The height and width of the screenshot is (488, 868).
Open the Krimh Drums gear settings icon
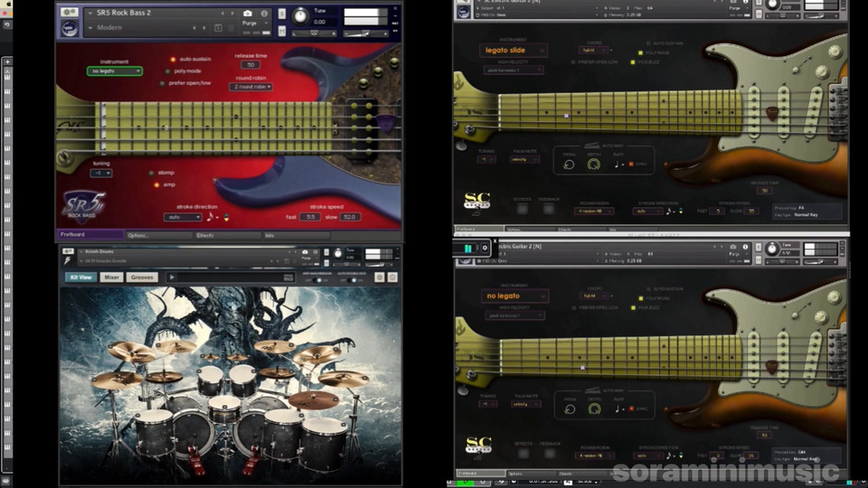(x=379, y=277)
